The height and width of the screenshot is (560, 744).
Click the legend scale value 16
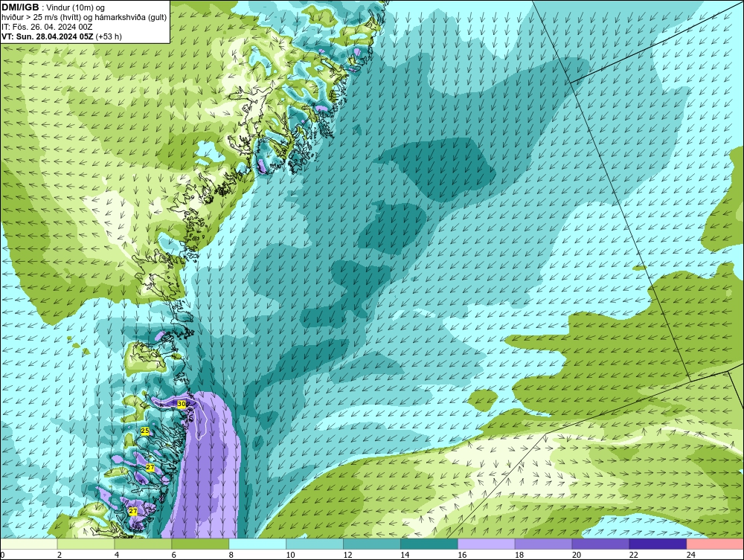462,555
